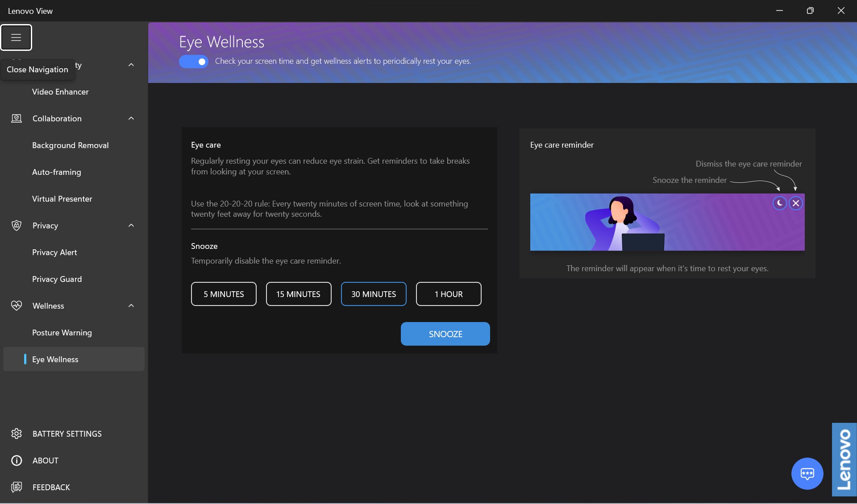
Task: Open the blue chat bubble button
Action: click(x=807, y=473)
